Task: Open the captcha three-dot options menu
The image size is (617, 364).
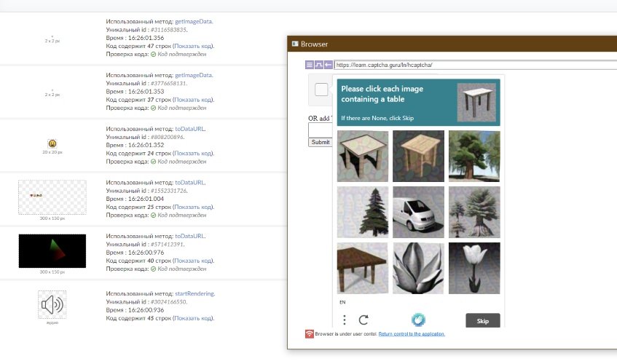Action: (x=345, y=320)
